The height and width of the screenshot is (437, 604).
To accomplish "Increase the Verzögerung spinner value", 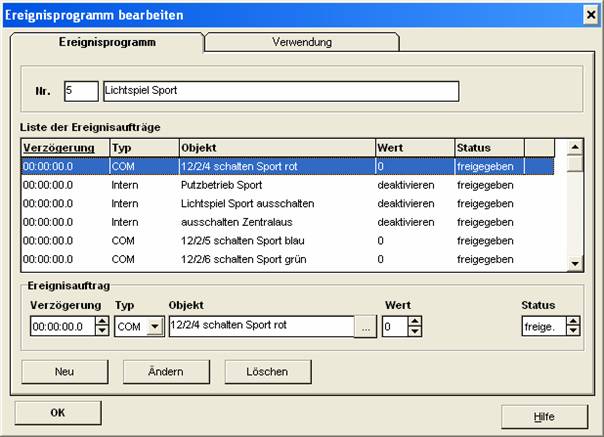I will [101, 321].
